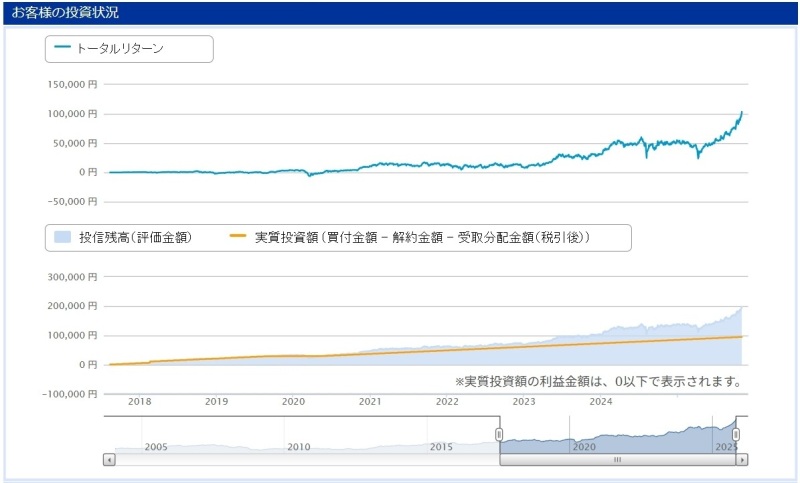Click 2010 area in navigator timeline
This screenshot has width=800, height=483.
coord(299,446)
